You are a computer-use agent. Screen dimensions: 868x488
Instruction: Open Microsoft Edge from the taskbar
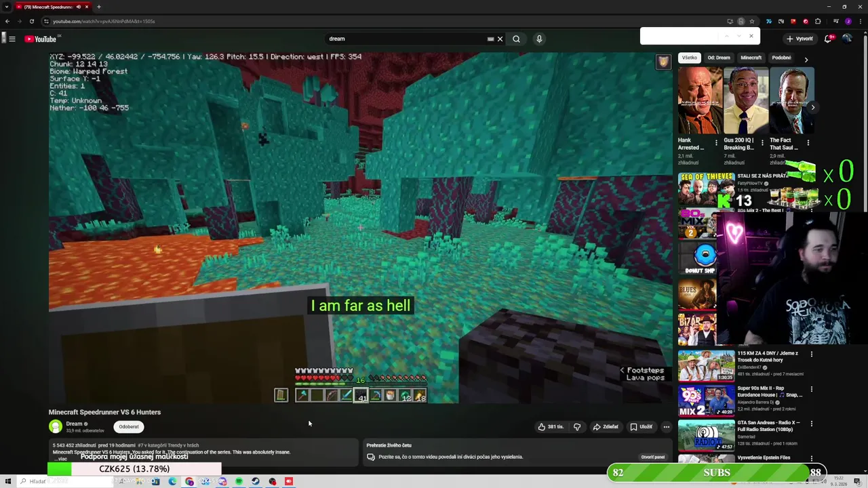pyautogui.click(x=172, y=481)
